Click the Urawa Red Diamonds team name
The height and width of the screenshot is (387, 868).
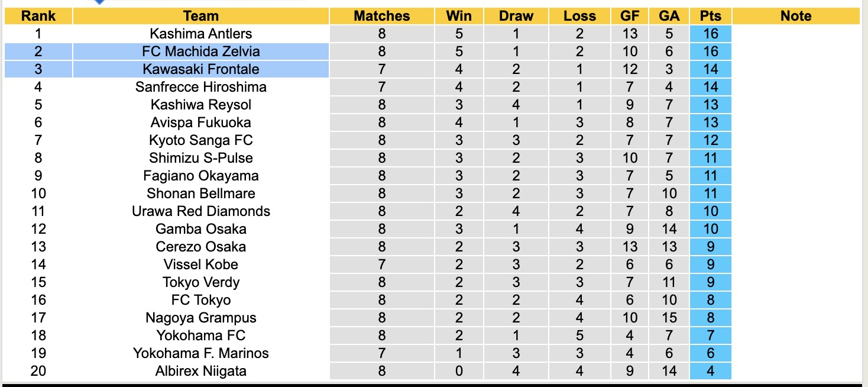(x=201, y=211)
